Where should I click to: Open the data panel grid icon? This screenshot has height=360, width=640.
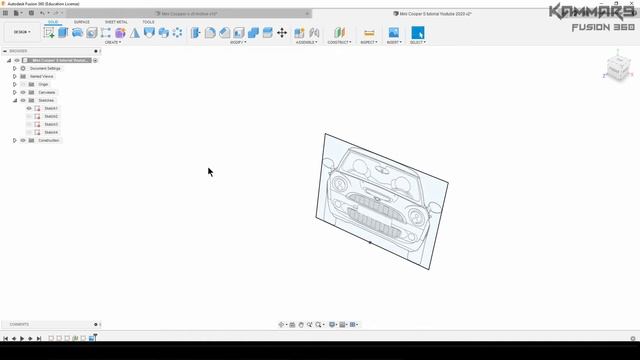[x=5, y=13]
